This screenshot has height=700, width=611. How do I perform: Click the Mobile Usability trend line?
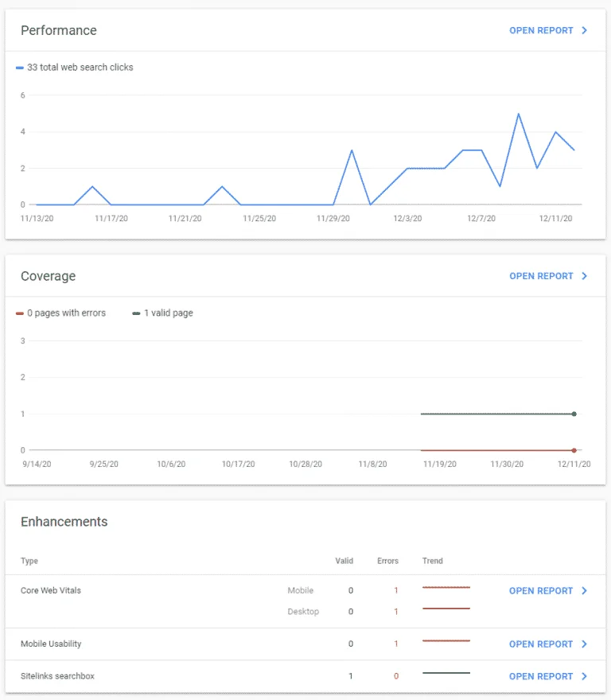pos(446,640)
